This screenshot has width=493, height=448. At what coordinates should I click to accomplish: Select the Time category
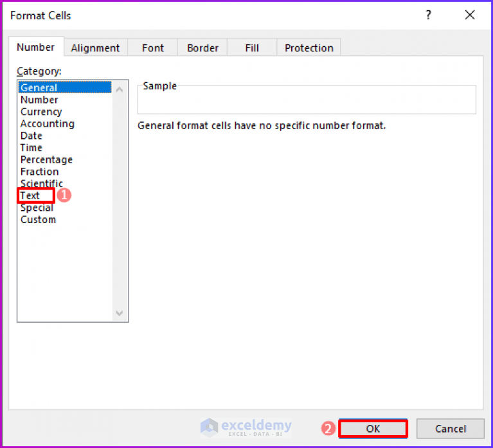point(65,147)
